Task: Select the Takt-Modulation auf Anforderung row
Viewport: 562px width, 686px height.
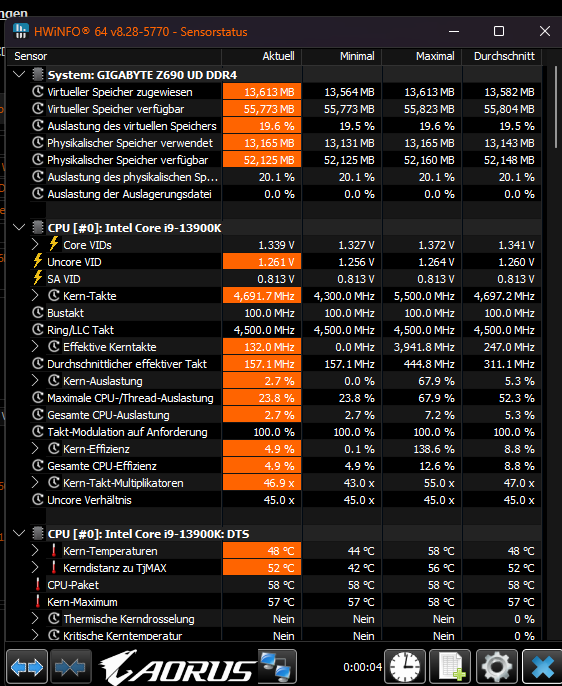Action: [286, 432]
